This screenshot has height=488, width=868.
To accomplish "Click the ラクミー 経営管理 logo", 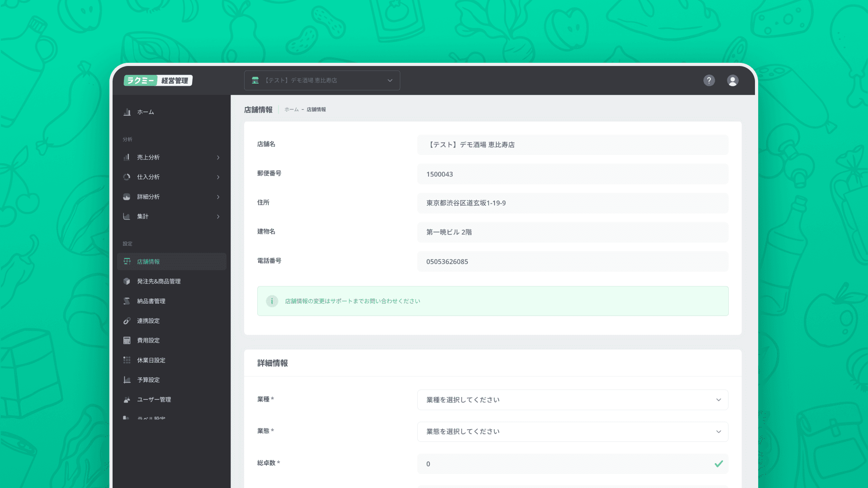I will [x=158, y=80].
